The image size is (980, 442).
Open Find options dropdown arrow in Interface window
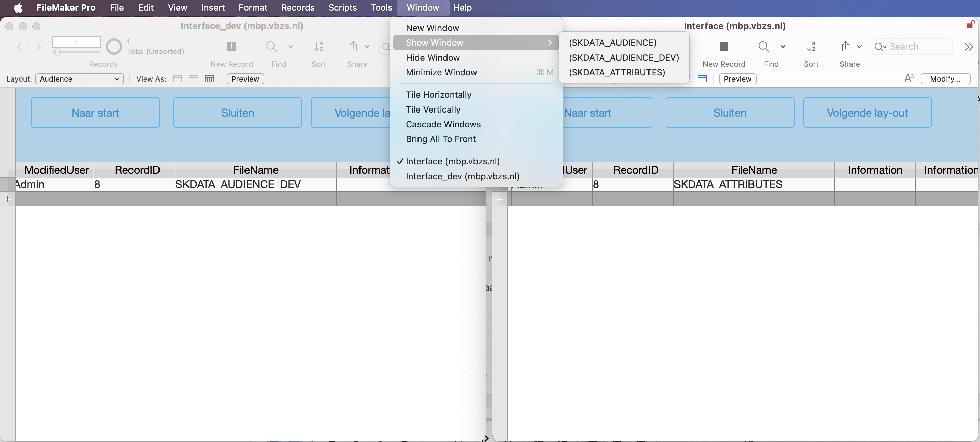783,47
